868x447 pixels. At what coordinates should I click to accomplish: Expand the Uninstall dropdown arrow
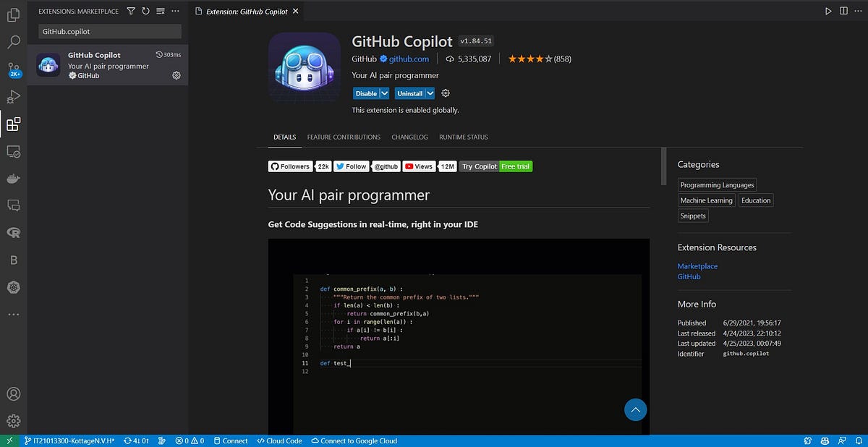click(430, 93)
